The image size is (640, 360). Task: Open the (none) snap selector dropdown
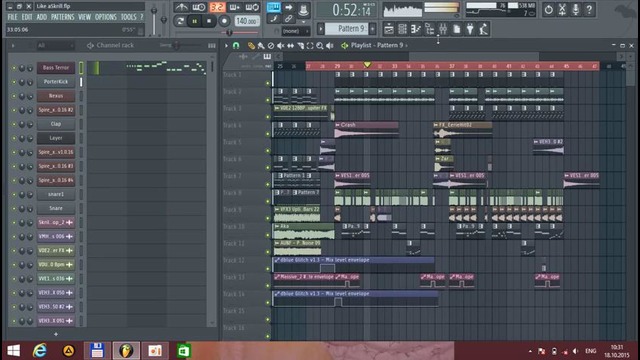coord(296,31)
